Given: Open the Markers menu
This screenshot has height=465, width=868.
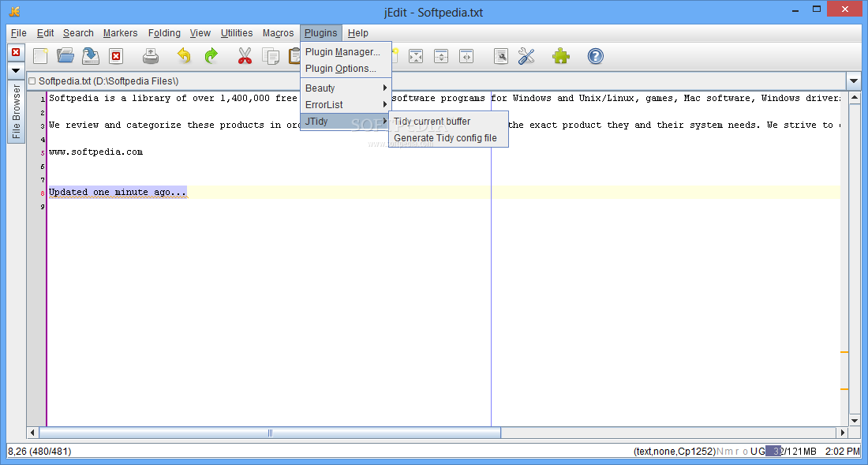Looking at the screenshot, I should 120,33.
